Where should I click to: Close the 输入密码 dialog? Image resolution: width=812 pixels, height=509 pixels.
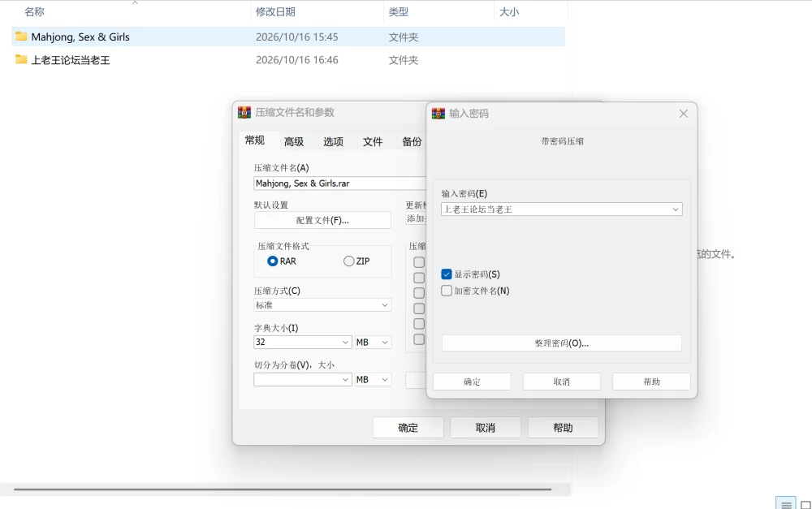pyautogui.click(x=684, y=114)
